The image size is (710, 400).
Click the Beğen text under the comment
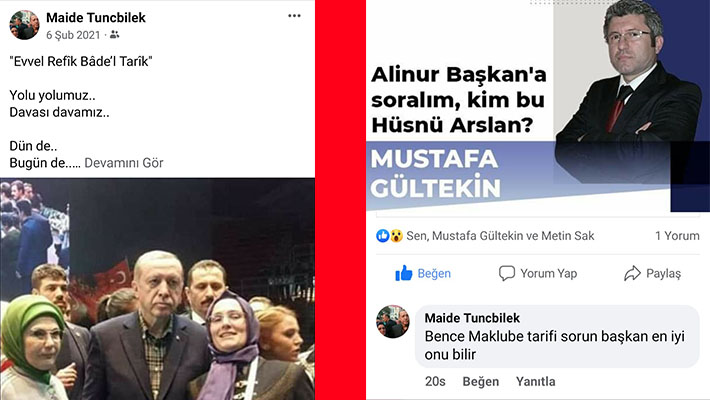coord(480,381)
